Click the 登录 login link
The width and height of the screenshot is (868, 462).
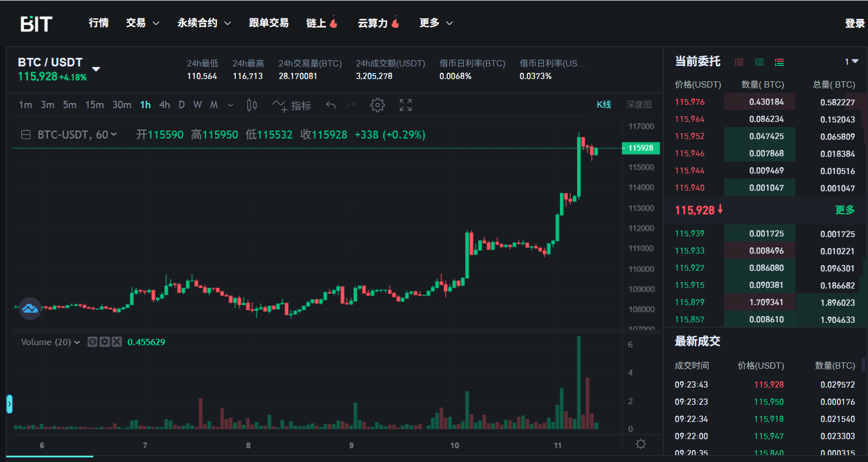[854, 23]
